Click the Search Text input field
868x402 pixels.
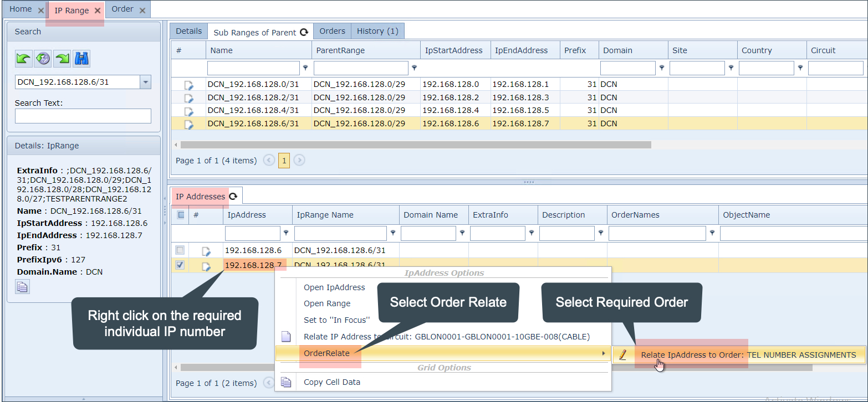[x=83, y=116]
